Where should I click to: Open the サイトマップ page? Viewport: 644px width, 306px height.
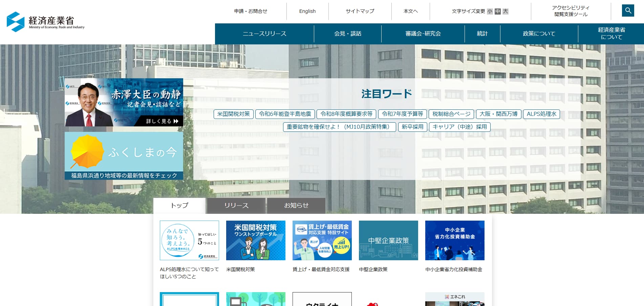[359, 11]
